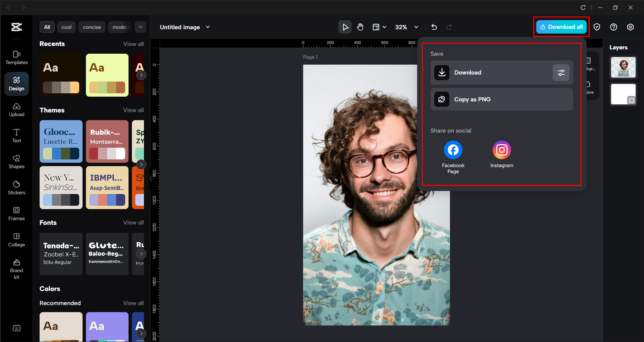Expand more style tags with the chevron
The width and height of the screenshot is (644, 342).
pos(140,27)
